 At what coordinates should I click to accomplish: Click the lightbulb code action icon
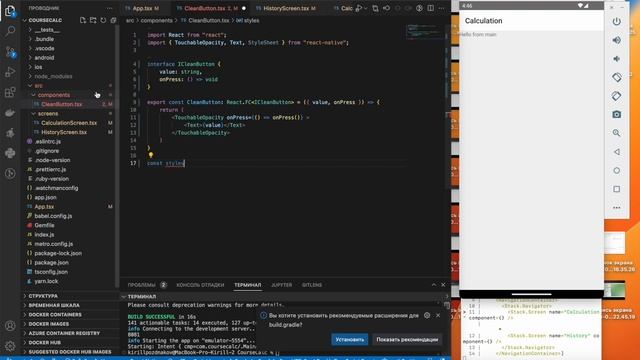[151, 155]
